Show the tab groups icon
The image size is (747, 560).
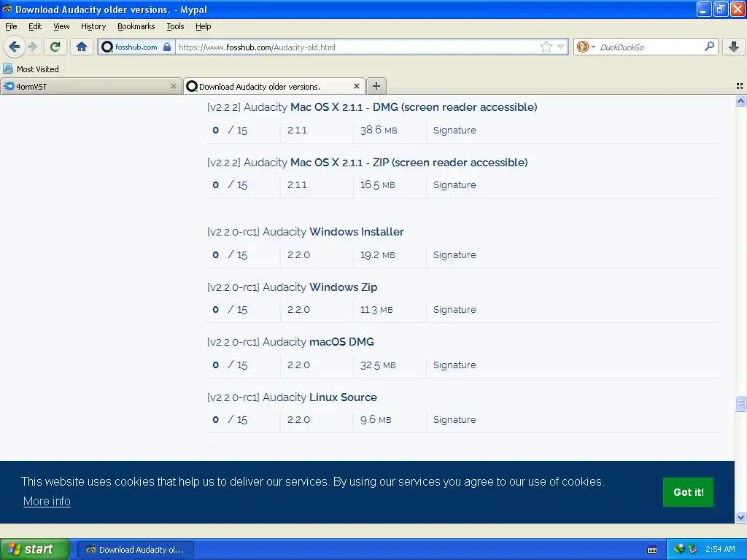point(740,86)
